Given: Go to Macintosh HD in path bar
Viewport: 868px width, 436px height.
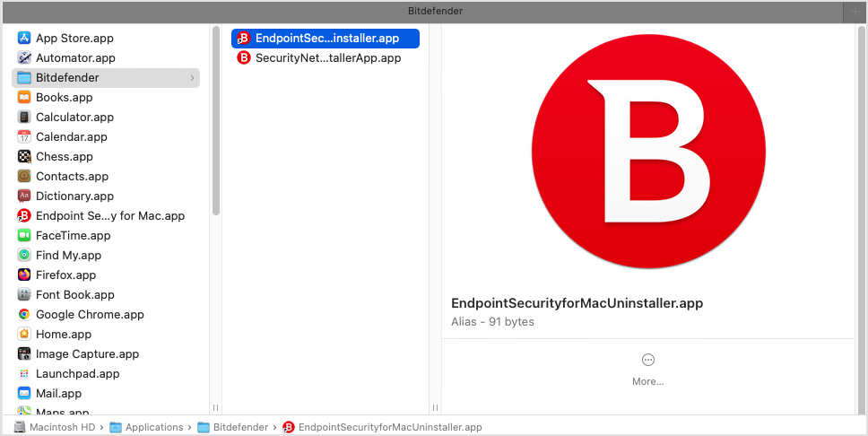Looking at the screenshot, I should pyautogui.click(x=62, y=427).
